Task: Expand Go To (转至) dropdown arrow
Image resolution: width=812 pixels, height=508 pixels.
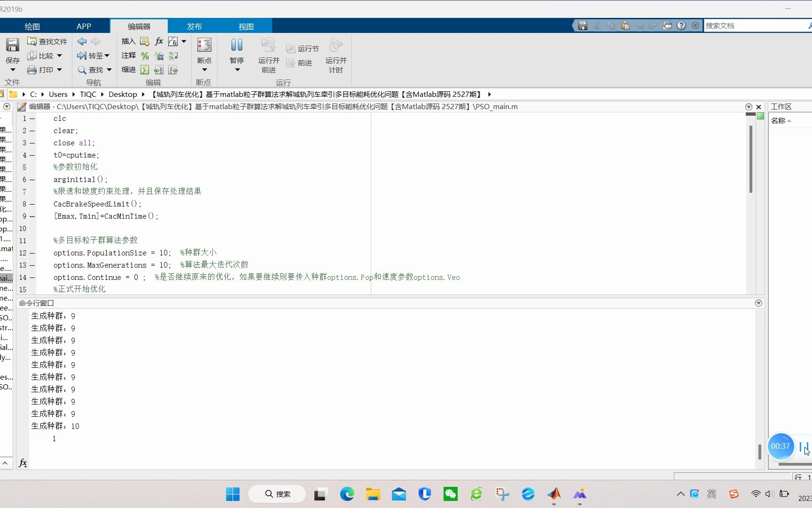Action: tap(107, 56)
